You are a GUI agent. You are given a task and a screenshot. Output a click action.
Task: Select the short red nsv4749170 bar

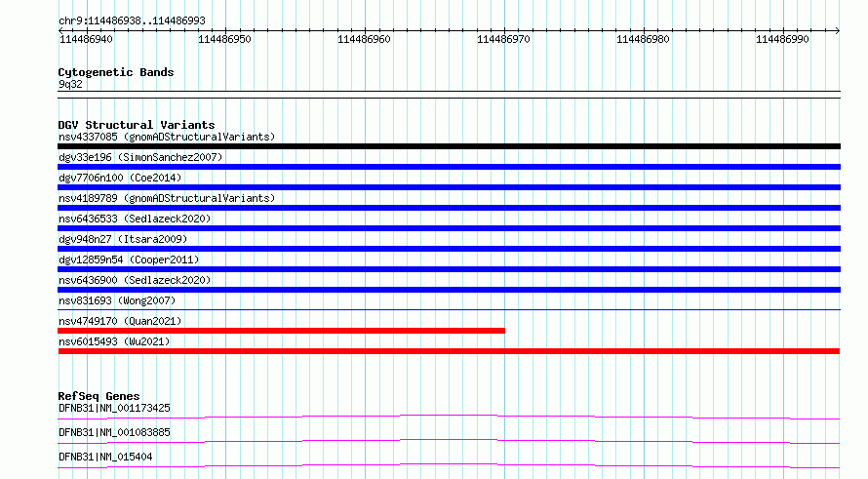click(281, 331)
